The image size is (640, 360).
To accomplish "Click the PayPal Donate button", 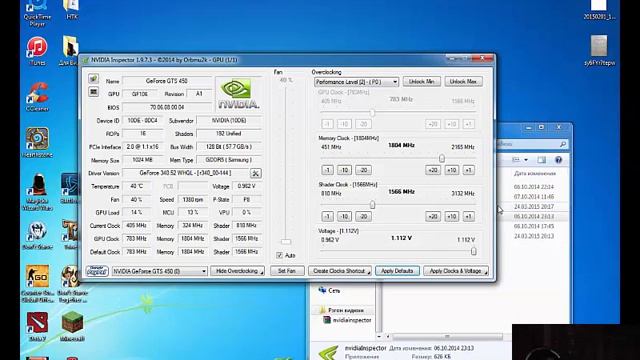I will pos(97,271).
